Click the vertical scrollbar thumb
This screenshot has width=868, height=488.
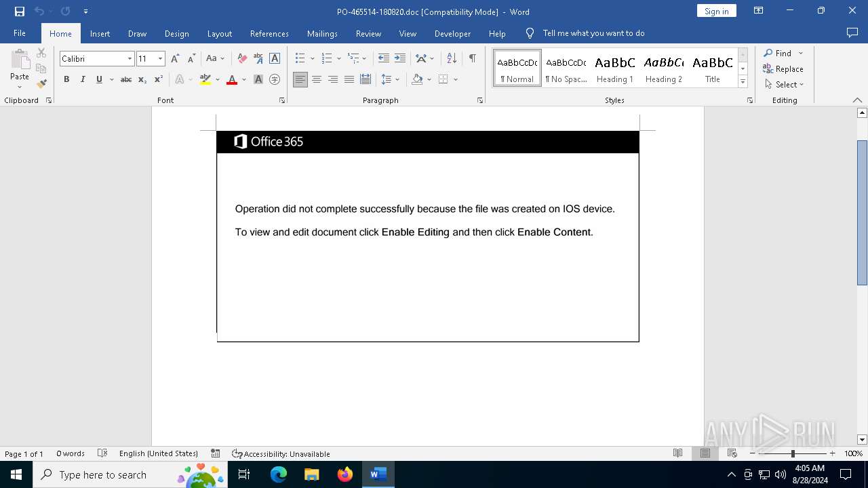pos(862,212)
